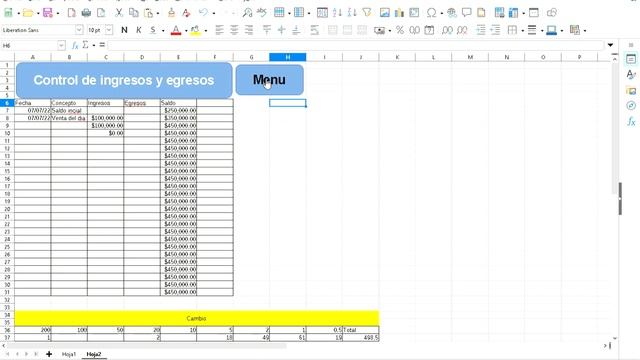Viewport: 640px width, 360px height.
Task: Click the Undo arrow icon
Action: 203,13
